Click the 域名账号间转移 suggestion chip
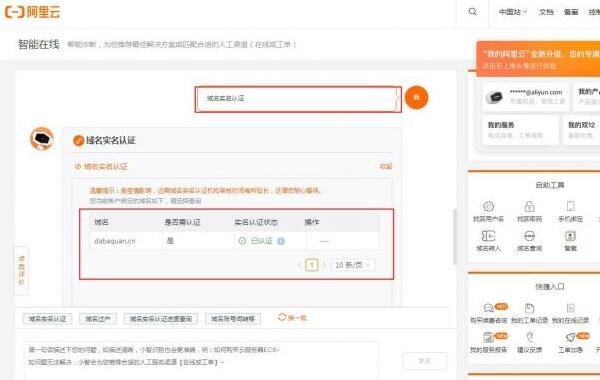Screen dimensions: 600x380 pyautogui.click(x=233, y=318)
